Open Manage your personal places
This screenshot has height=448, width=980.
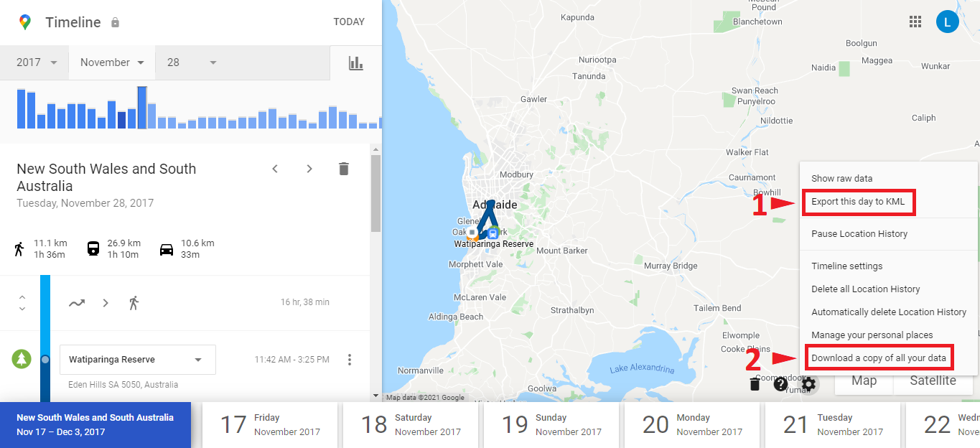889,335
